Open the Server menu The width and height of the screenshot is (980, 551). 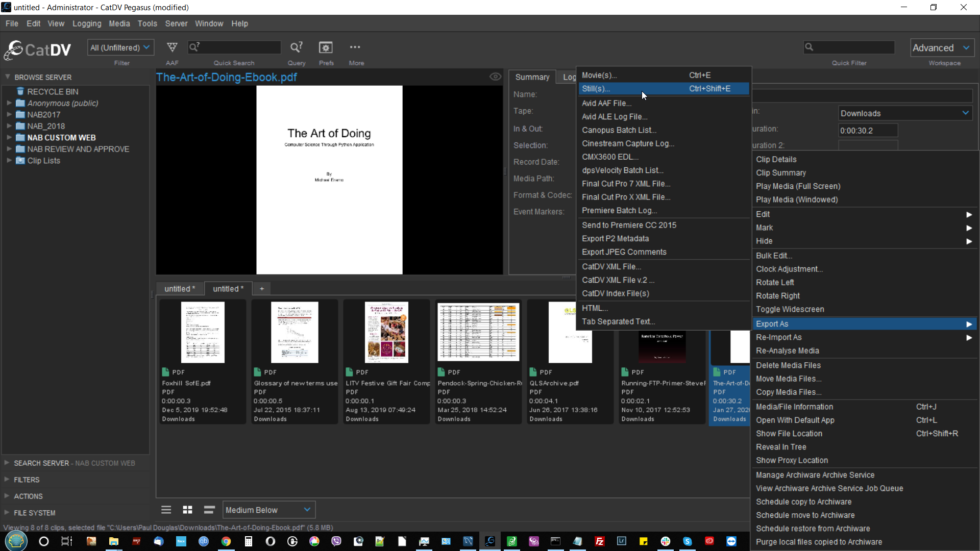pyautogui.click(x=176, y=23)
